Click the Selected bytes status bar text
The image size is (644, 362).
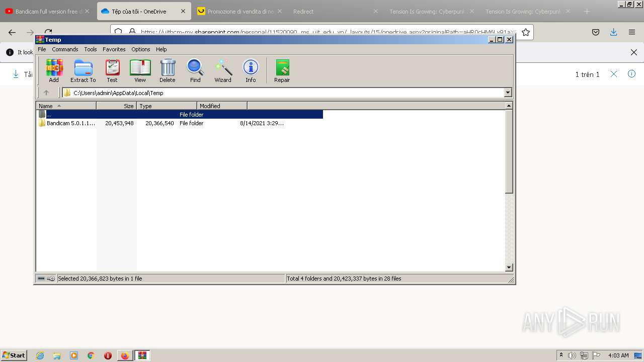[x=100, y=279]
